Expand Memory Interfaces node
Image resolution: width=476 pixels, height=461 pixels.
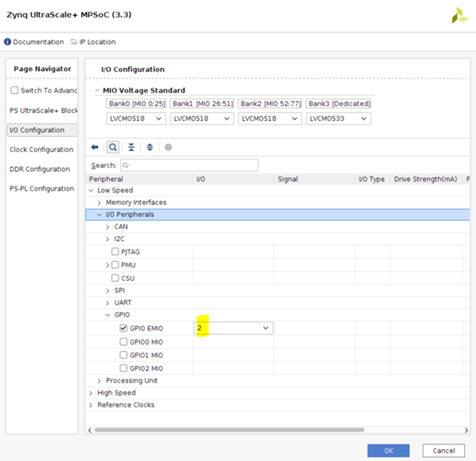pyautogui.click(x=99, y=202)
